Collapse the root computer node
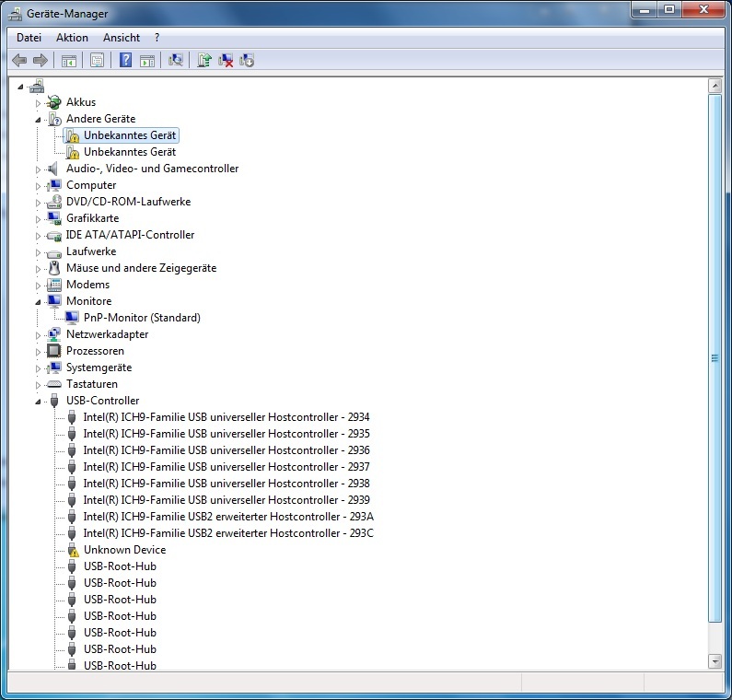 pyautogui.click(x=20, y=87)
